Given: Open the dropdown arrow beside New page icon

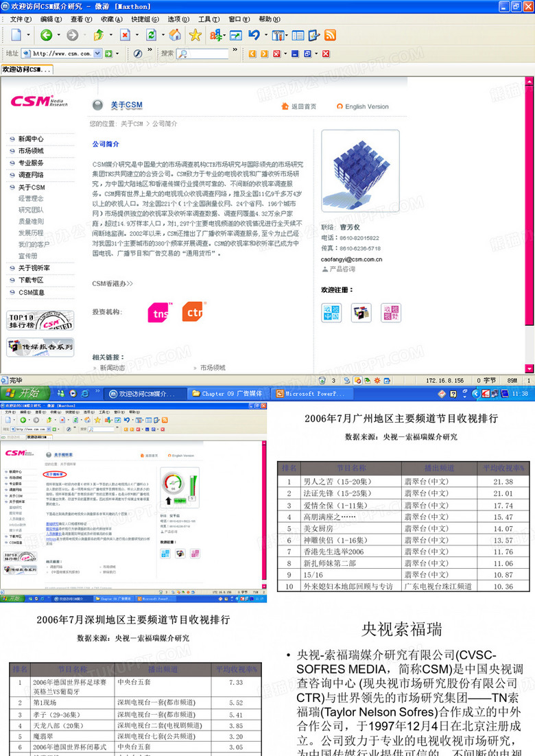Looking at the screenshot, I should 28,35.
